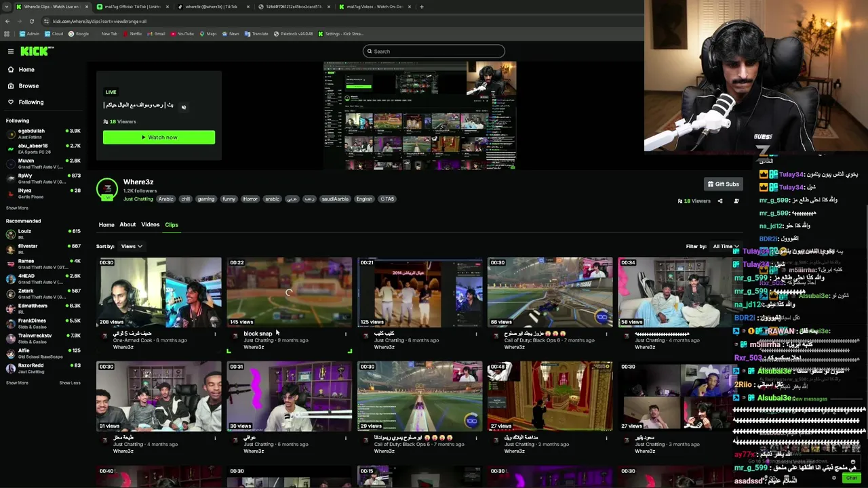This screenshot has height=488, width=868.
Task: Open Muvxn channel in sidebar
Action: coord(43,163)
